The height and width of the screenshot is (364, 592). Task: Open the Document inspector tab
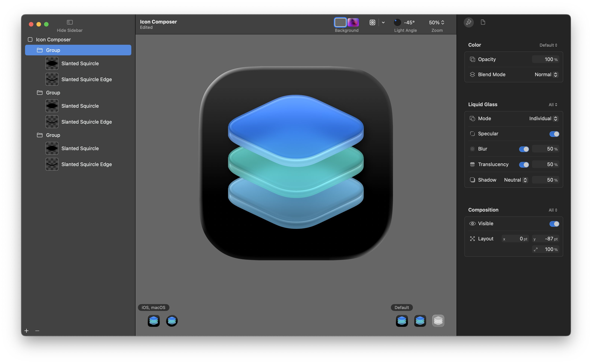tap(483, 22)
